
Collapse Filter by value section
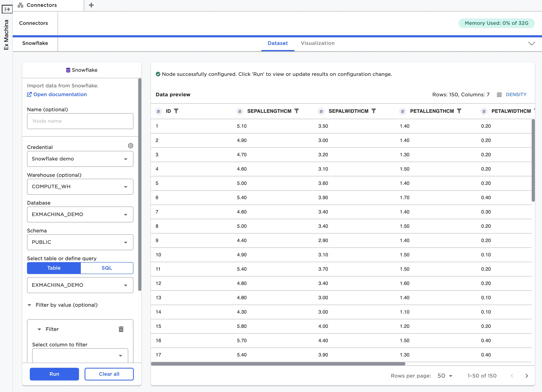[x=29, y=305]
